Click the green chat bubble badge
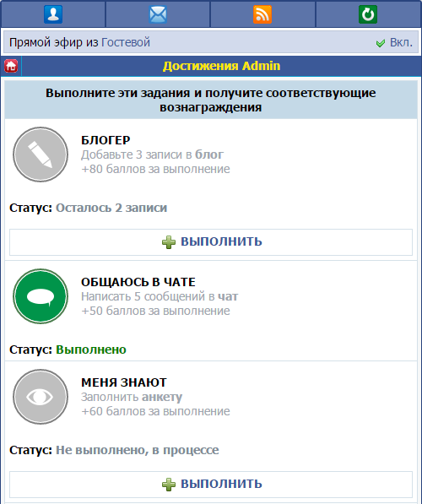Viewport: 422px width, 504px height. [x=41, y=296]
